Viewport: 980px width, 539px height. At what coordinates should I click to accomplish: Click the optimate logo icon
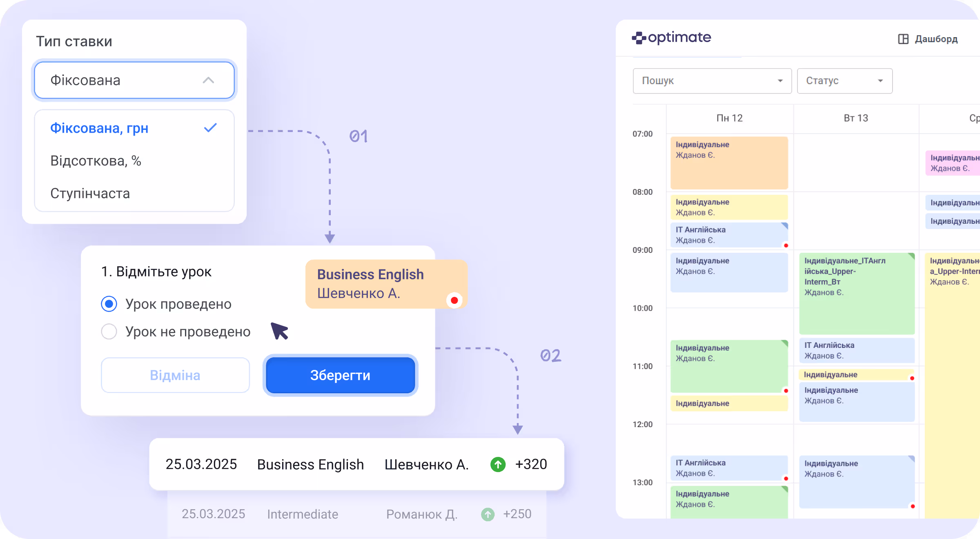639,38
